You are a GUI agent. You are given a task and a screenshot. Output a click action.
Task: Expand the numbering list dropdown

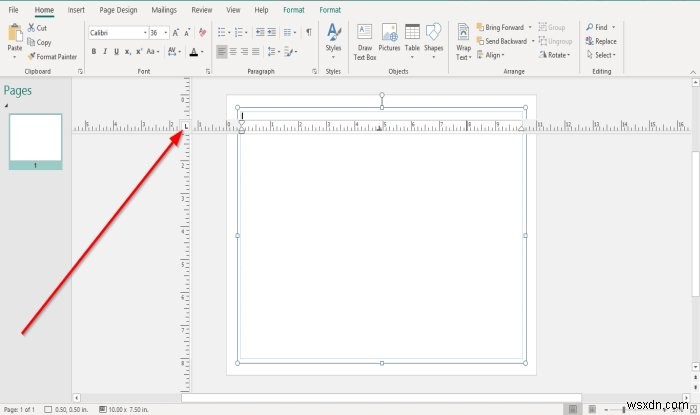tap(246, 33)
